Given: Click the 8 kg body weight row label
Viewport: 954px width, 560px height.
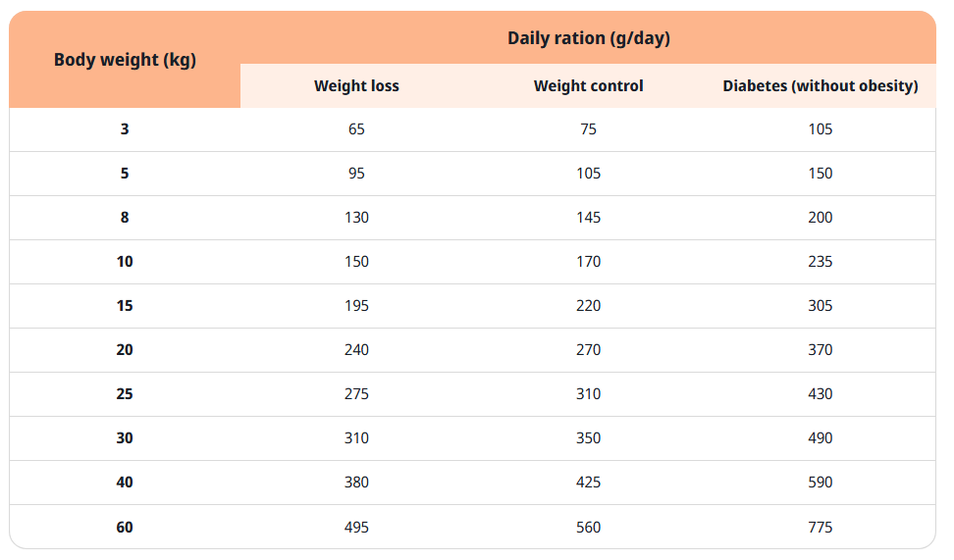Looking at the screenshot, I should click(125, 218).
